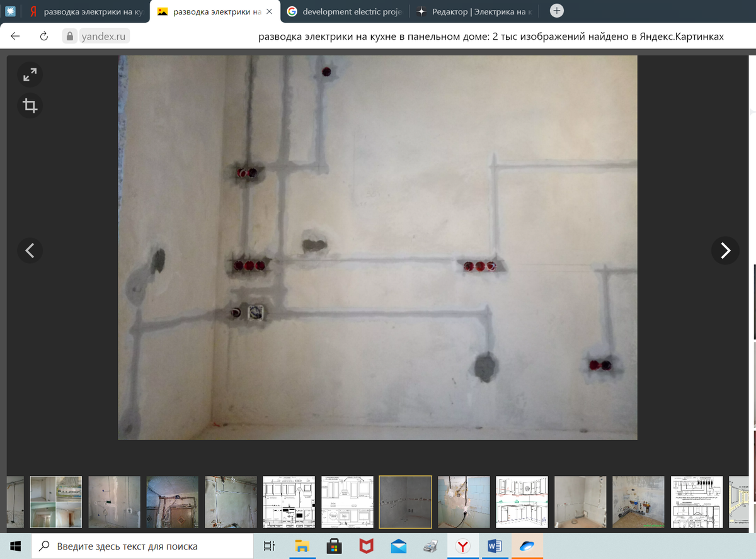Screen dimensions: 756x559
Task: Select the currently highlighted gold-bordered thumbnail
Action: point(406,502)
